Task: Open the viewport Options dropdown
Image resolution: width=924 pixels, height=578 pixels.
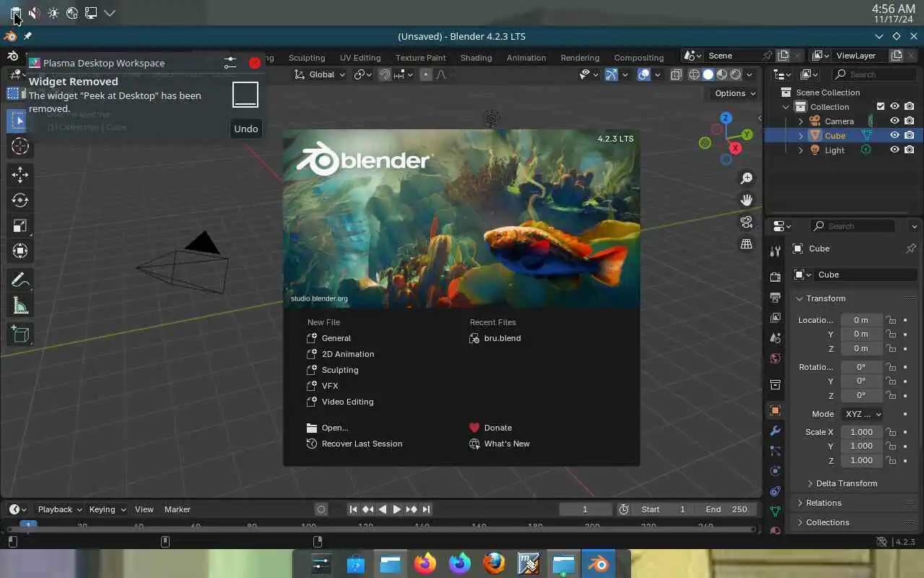Action: click(735, 93)
